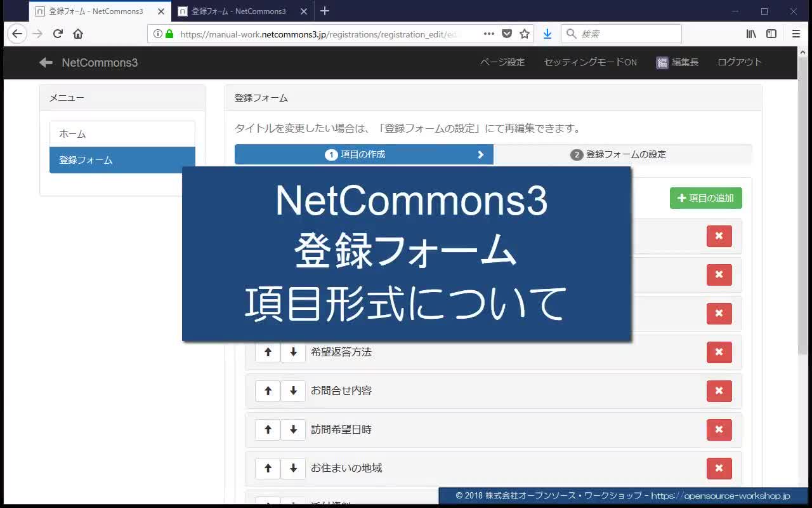Click the NetCommons3 back arrow icon
This screenshot has height=508, width=812.
click(46, 62)
